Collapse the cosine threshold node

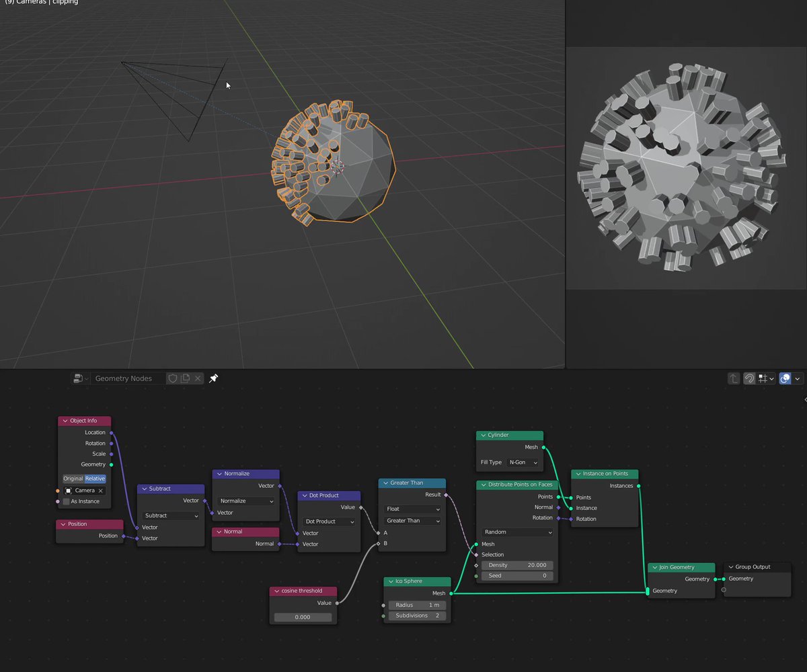point(276,591)
